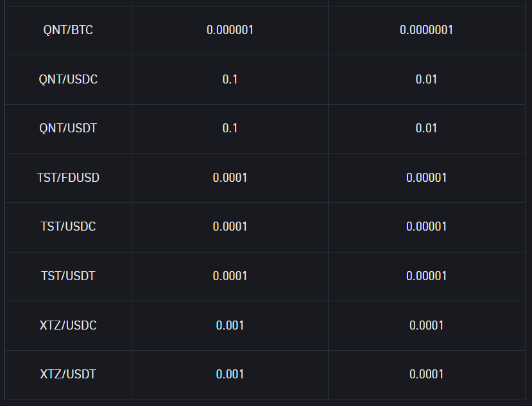Select the XTZ/USDC pair cell

point(68,326)
